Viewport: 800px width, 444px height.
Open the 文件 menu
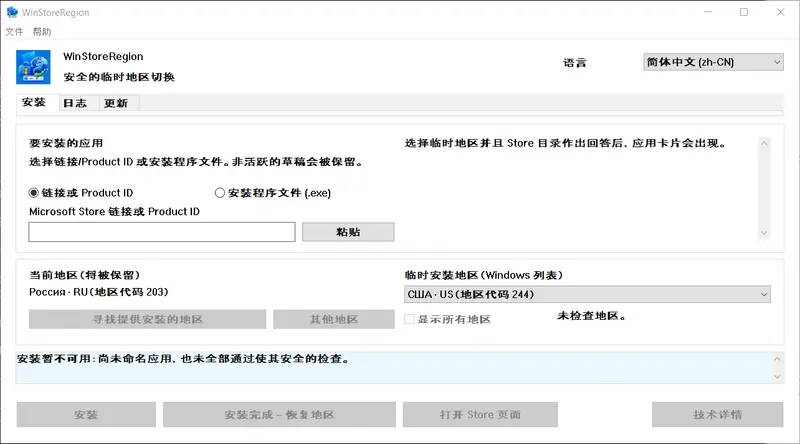coord(14,32)
